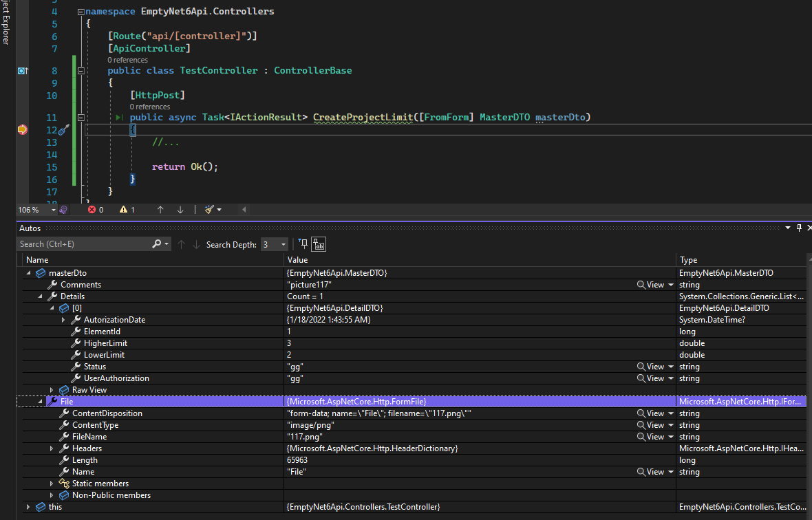The image size is (812, 520).
Task: Expand the Raw View node
Action: point(52,390)
